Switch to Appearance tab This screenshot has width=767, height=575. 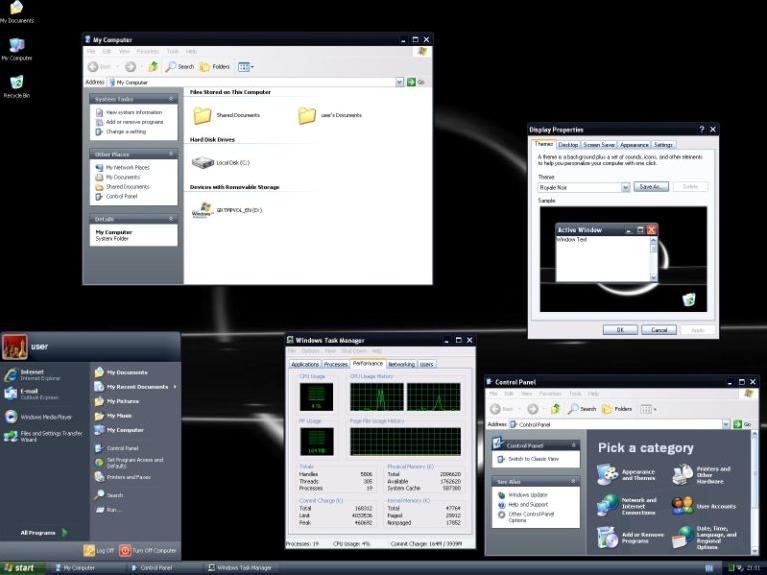(x=634, y=145)
